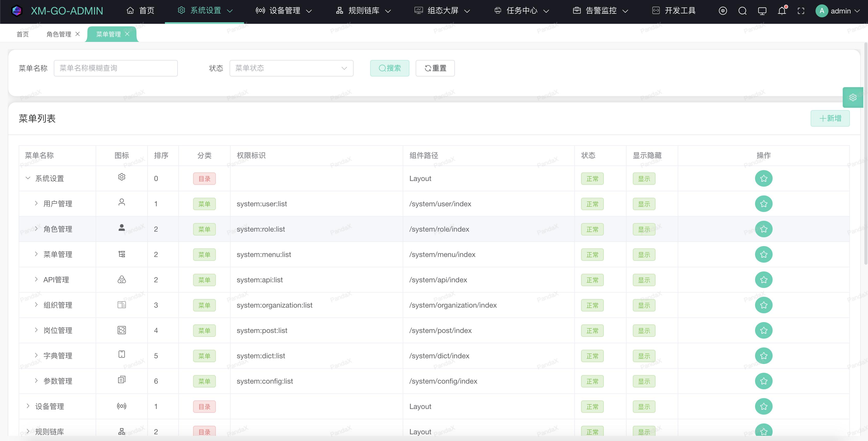Expand the 菜单管理 tree row
This screenshot has width=868, height=441.
[36, 254]
